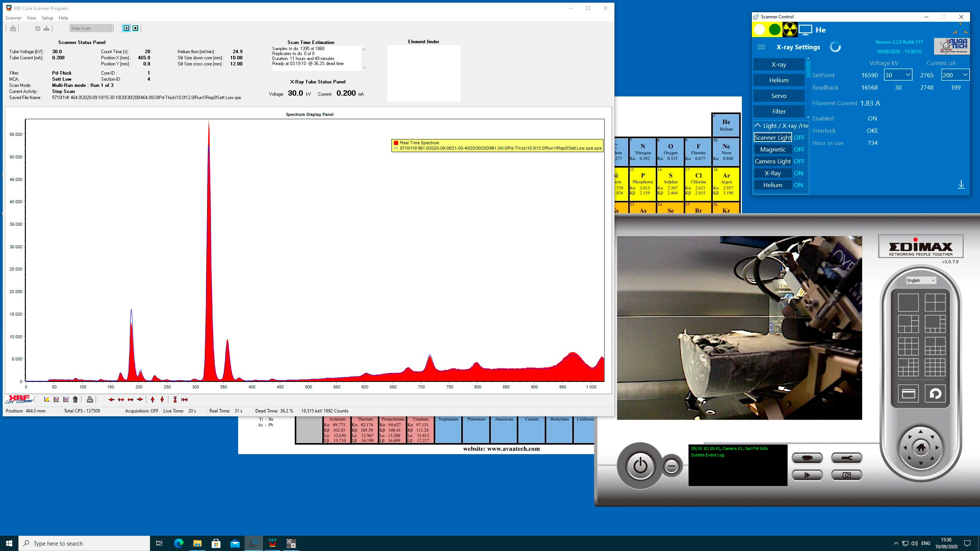Click the camera snapshot button in Edimax viewer
980x551 pixels.
point(846,475)
